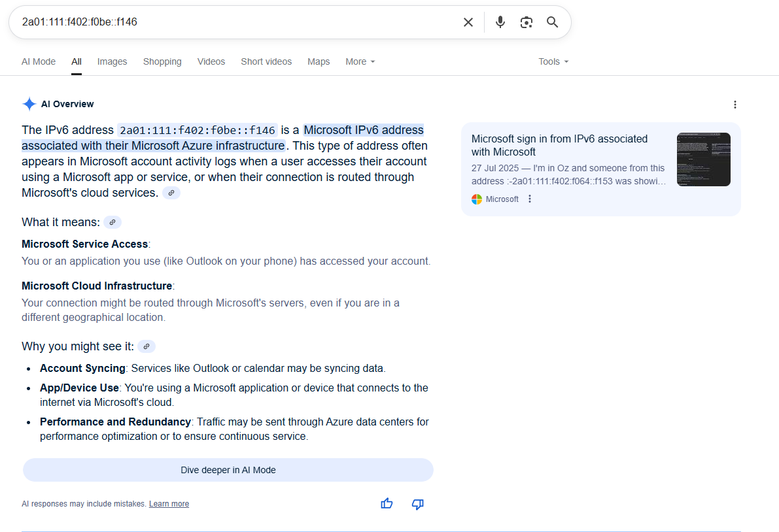Select the All results tab
This screenshot has height=532, width=779.
point(77,61)
